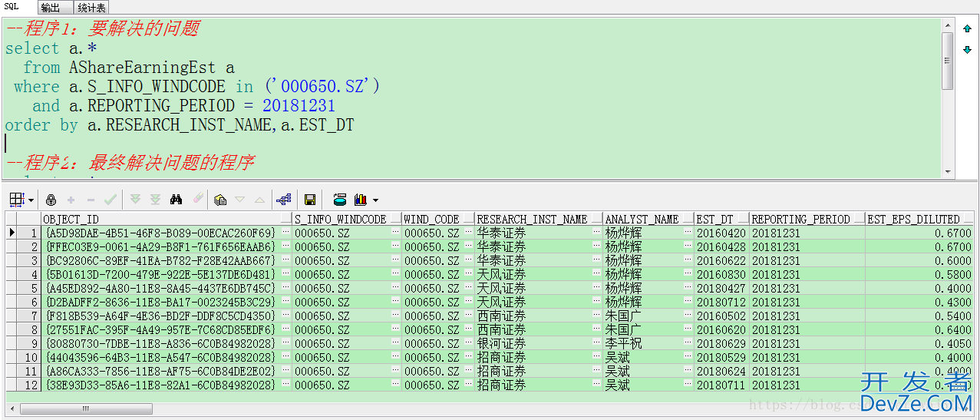Select cell '20160830' in EST_DT column
Screen dimensions: 980x420
coord(721,274)
